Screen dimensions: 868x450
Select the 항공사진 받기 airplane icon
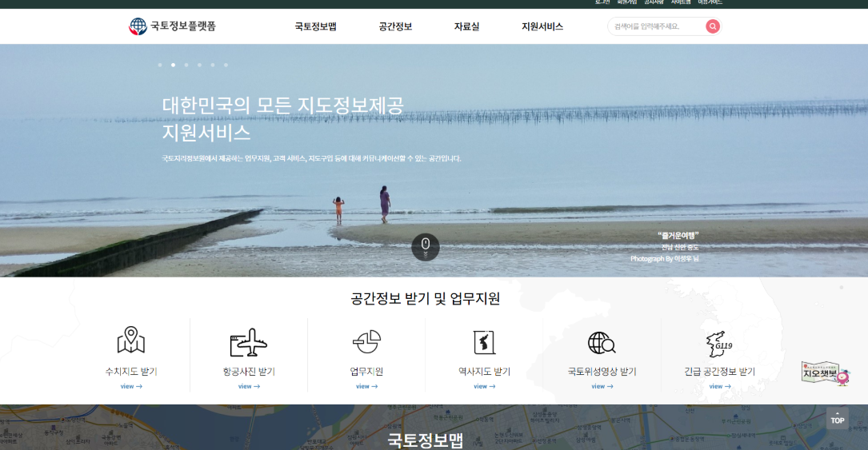coord(248,342)
